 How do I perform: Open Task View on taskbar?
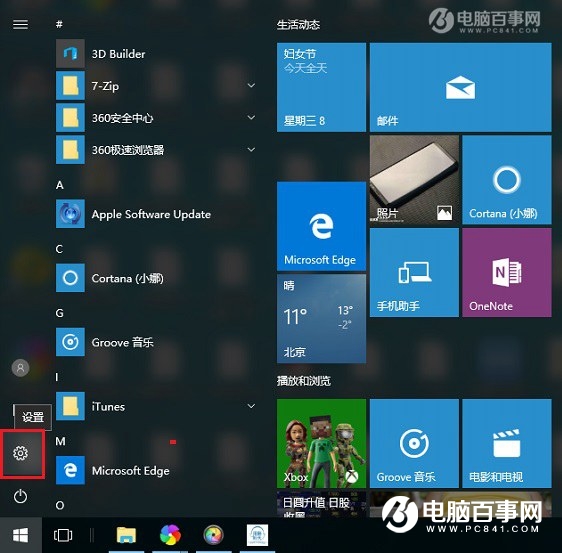click(x=63, y=535)
